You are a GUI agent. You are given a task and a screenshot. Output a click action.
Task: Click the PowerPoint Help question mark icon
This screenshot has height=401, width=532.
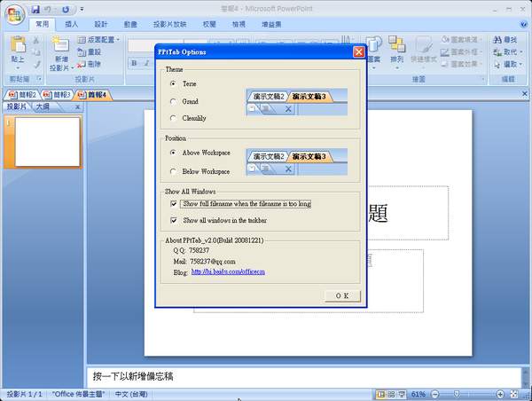tap(523, 24)
